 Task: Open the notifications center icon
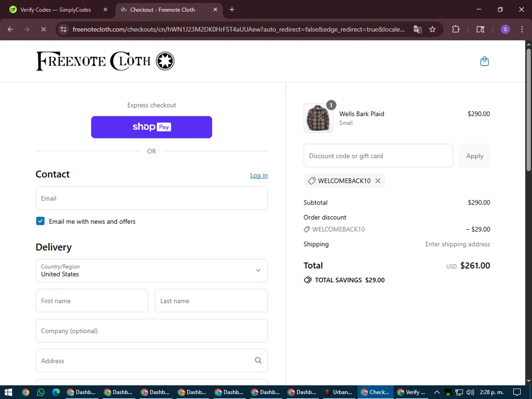[517, 392]
